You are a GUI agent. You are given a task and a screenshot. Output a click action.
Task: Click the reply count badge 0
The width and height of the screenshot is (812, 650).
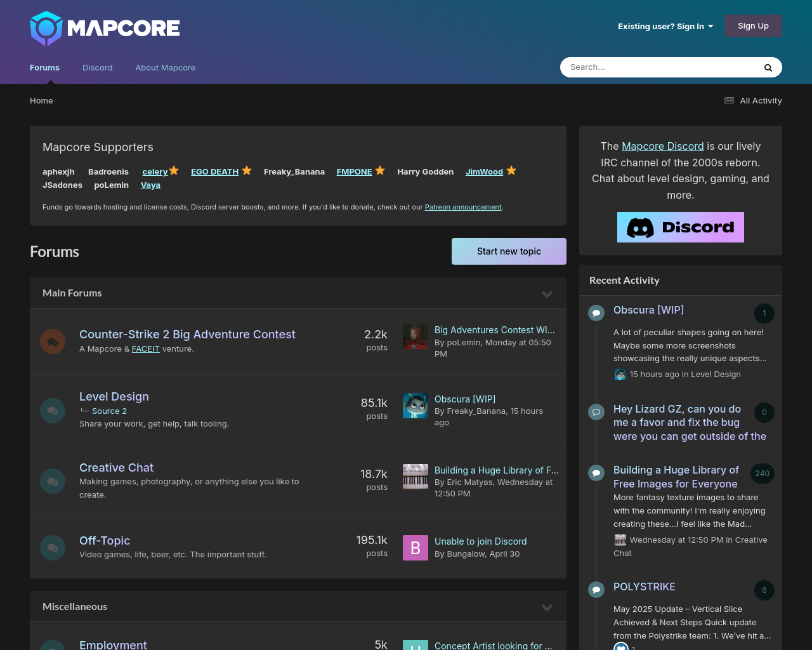click(x=764, y=413)
